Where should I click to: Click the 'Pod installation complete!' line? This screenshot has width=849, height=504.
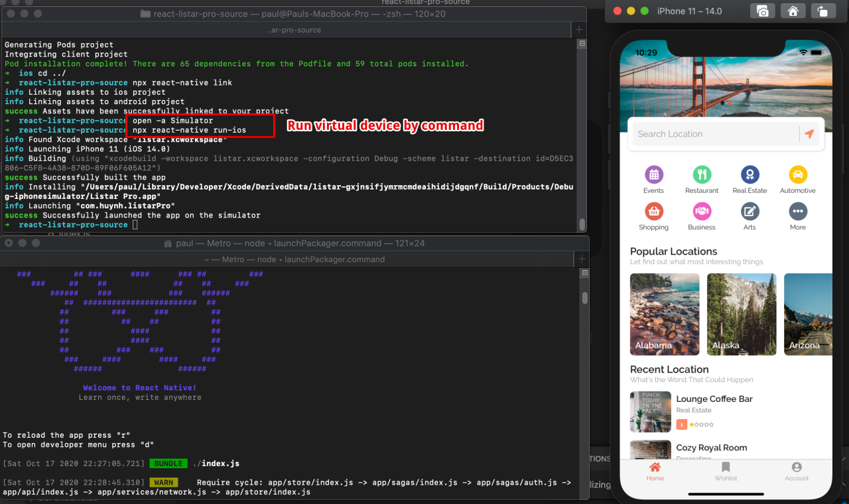click(236, 64)
